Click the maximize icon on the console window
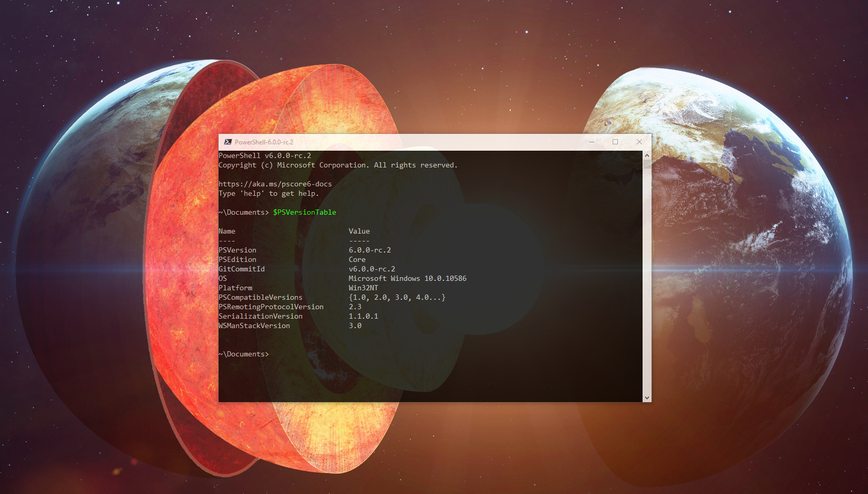This screenshot has width=868, height=494. [615, 142]
